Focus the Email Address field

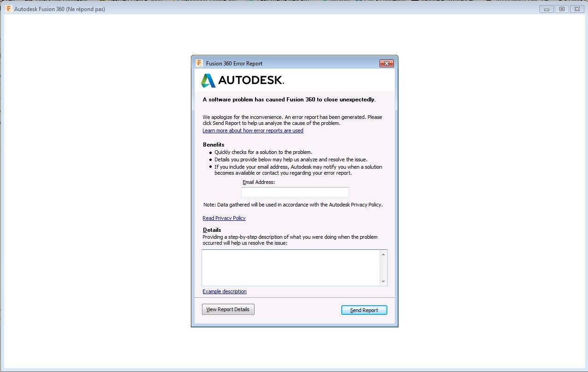295,192
